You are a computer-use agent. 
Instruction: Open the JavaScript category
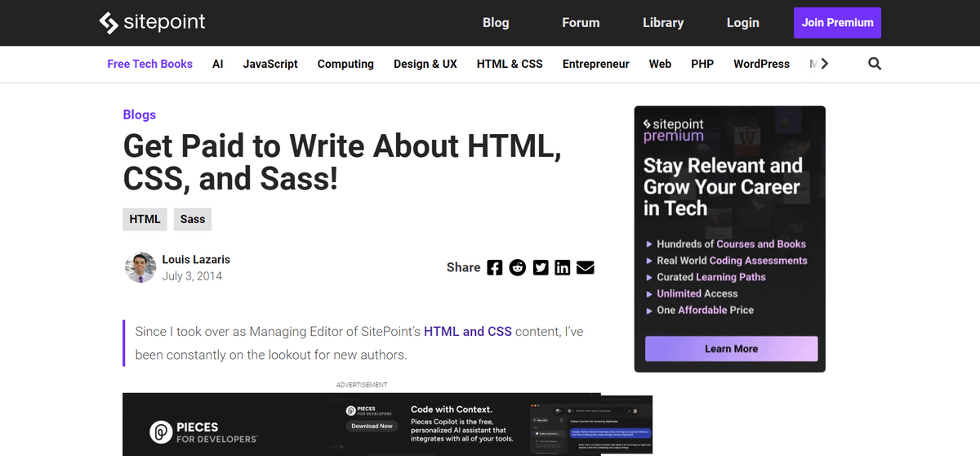click(x=270, y=64)
